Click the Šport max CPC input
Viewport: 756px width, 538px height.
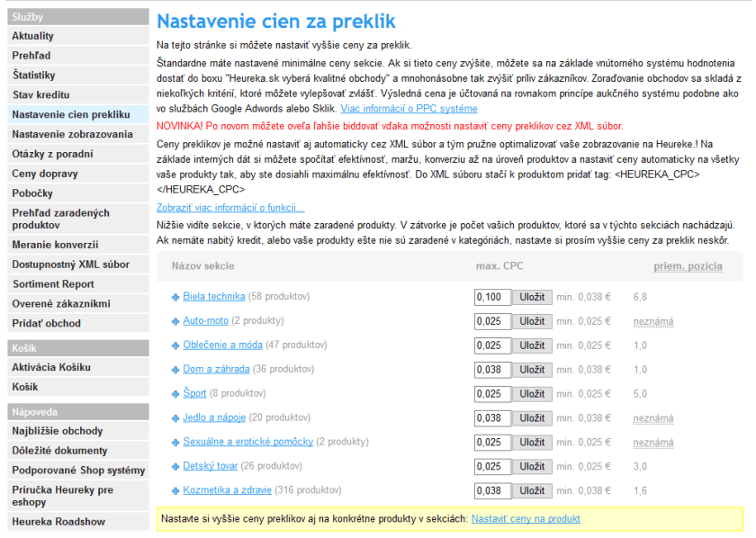click(492, 394)
